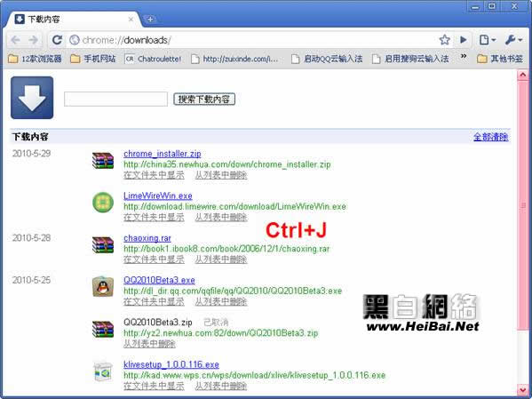Open LimeWireWin.exe download
This screenshot has width=532, height=399.
[158, 196]
